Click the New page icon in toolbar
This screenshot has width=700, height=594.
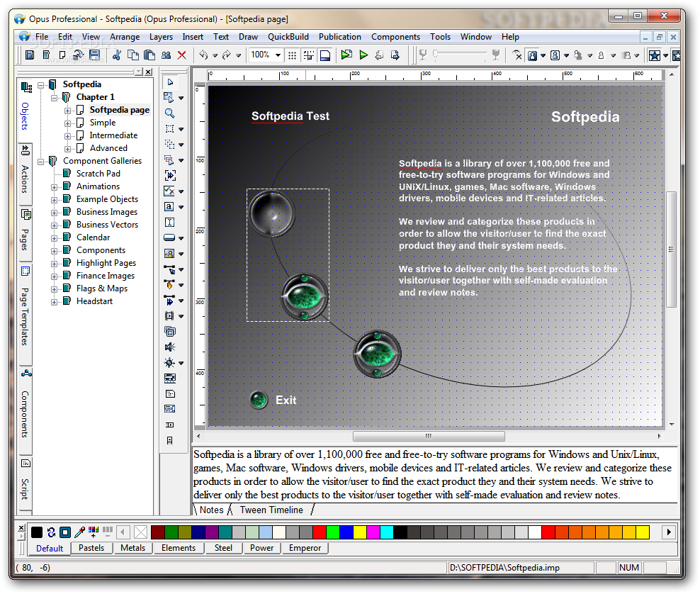coord(62,55)
